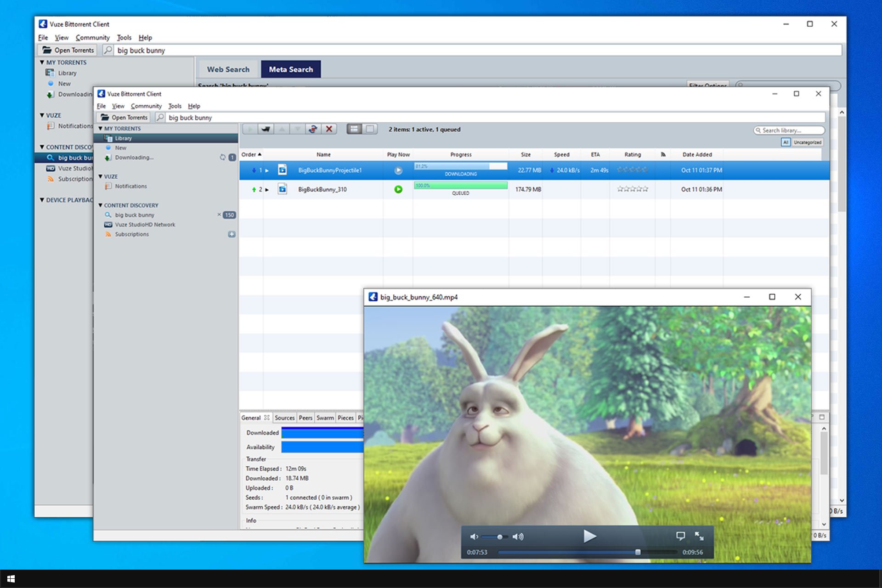Collapse MY TORRENTS in back window sidebar
This screenshot has width=882, height=588.
42,62
